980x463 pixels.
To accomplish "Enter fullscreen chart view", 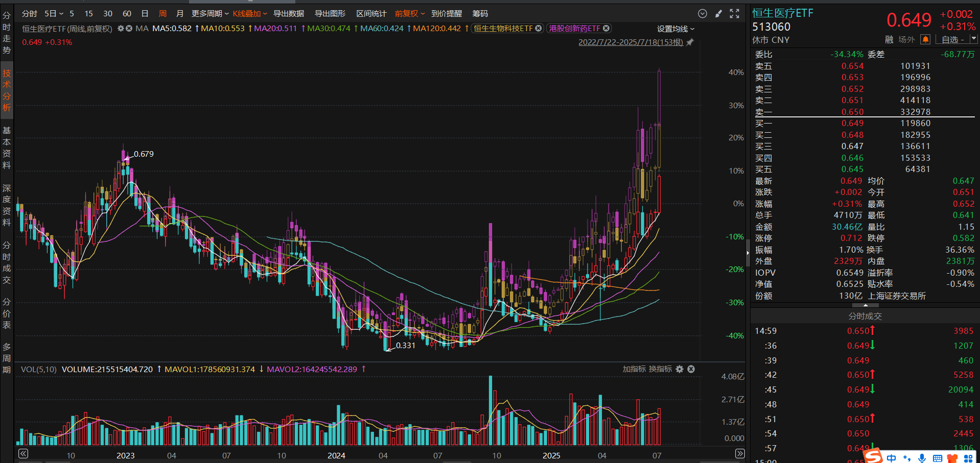I will 734,14.
